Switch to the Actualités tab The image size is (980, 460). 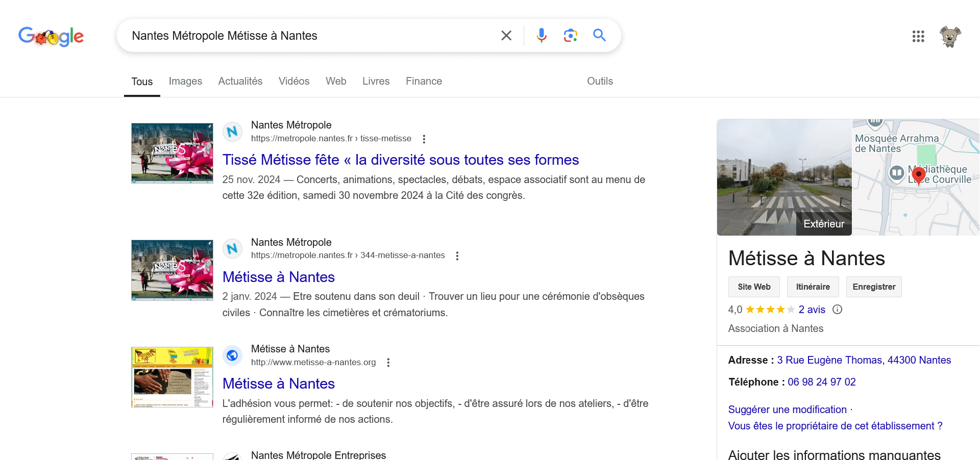pos(240,81)
